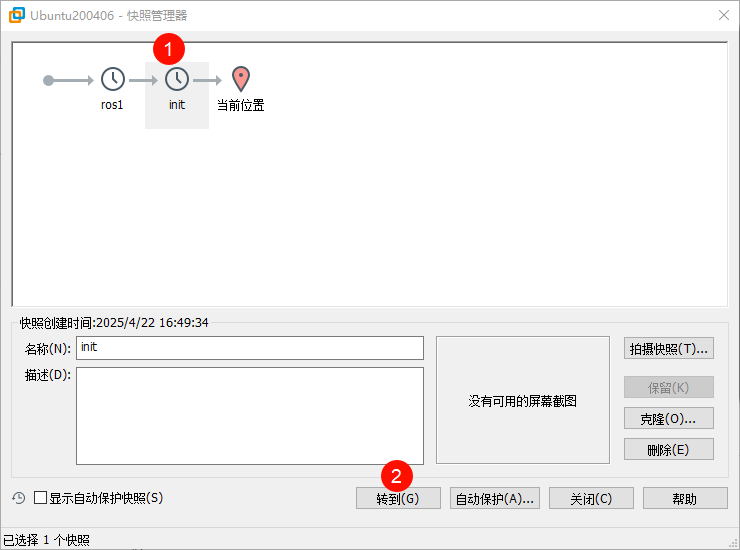Select the ros1 snapshot clock icon

(113, 79)
